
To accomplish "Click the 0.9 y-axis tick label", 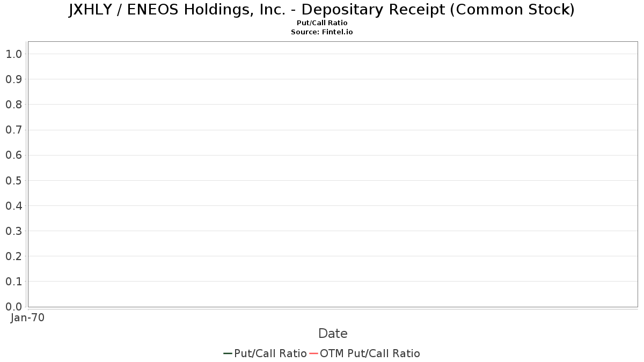I will click(13, 79).
